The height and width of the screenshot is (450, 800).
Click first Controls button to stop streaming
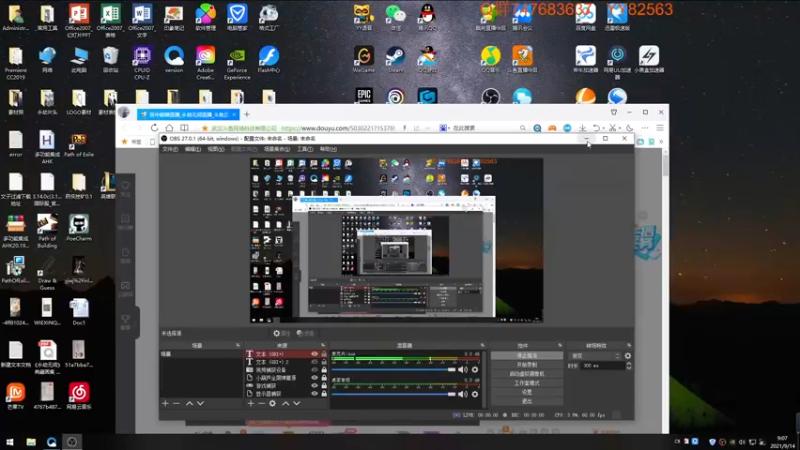click(x=527, y=356)
